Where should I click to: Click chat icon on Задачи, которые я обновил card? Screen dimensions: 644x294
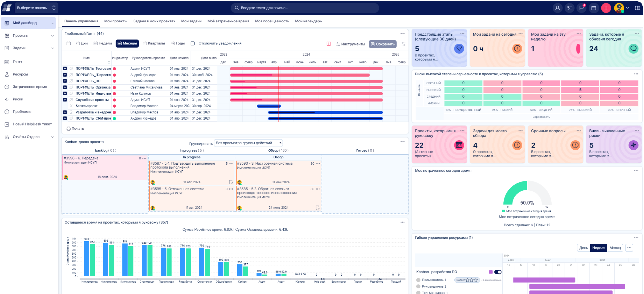click(633, 48)
